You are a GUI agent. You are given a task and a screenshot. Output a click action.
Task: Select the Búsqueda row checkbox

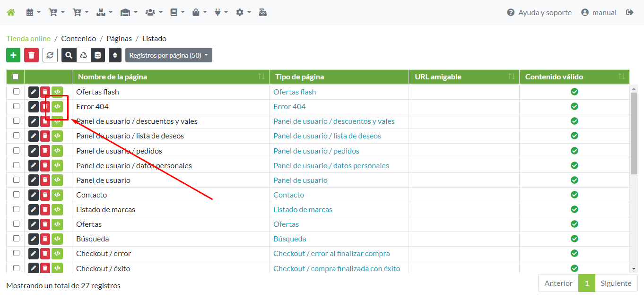coord(16,239)
